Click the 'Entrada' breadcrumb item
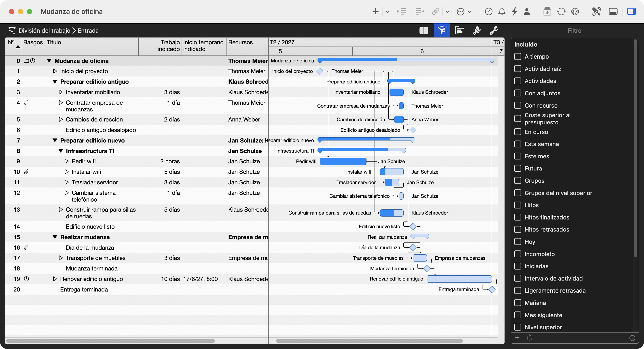This screenshot has height=349, width=644. point(88,30)
